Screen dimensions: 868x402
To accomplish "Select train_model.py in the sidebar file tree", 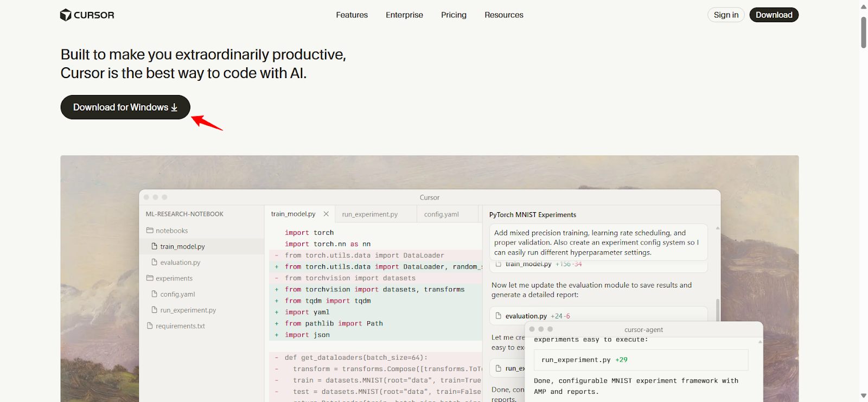I will 202,246.
